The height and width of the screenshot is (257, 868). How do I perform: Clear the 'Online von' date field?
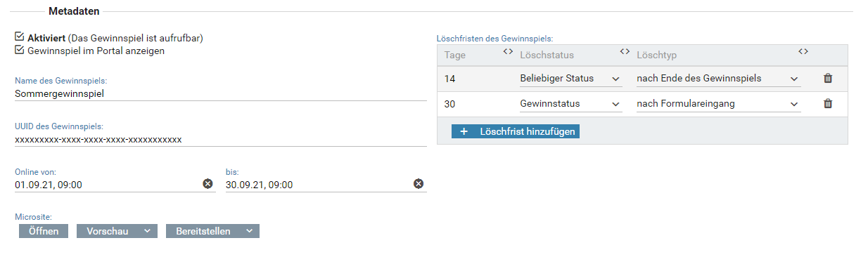[208, 183]
